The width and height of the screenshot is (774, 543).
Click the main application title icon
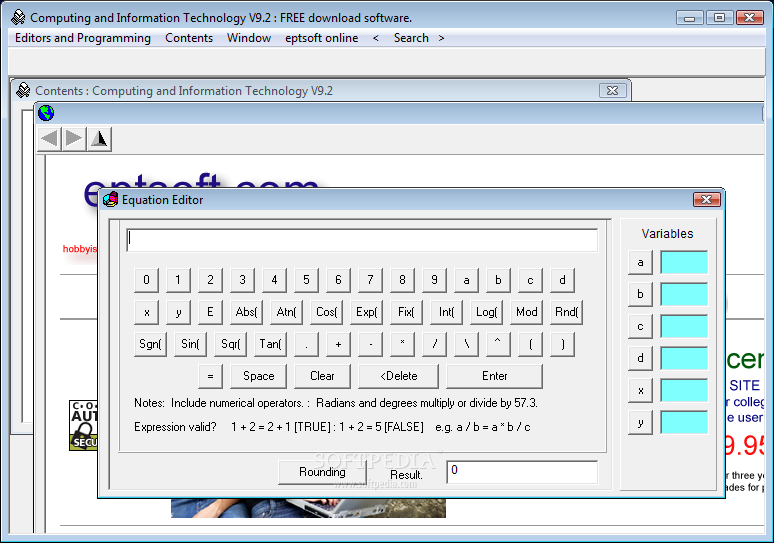(18, 17)
